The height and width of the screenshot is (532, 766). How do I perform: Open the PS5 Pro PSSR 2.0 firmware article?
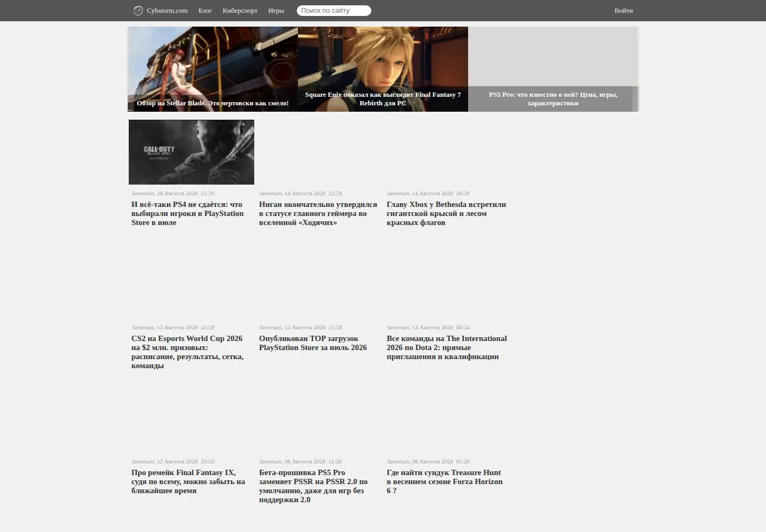[313, 486]
